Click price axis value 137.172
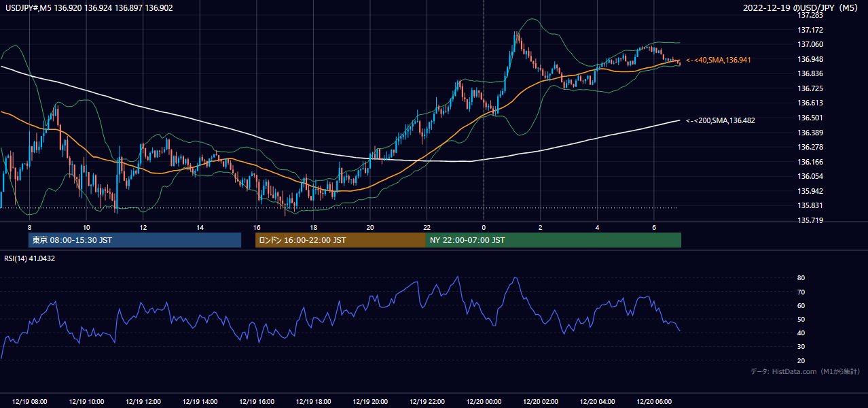Viewport: 868px width, 408px height. (x=810, y=30)
